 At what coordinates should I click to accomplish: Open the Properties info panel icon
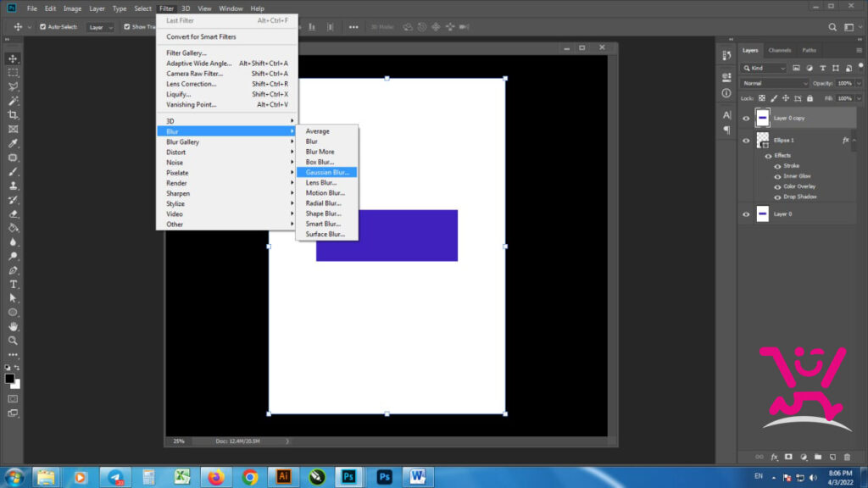726,93
